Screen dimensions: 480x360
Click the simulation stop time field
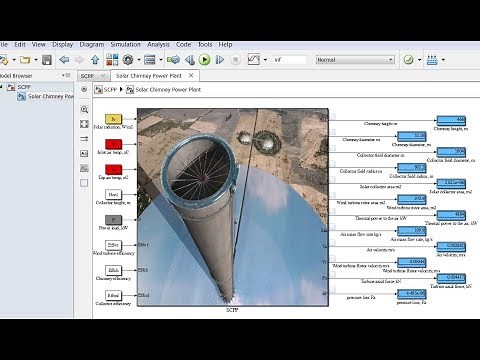pyautogui.click(x=289, y=60)
